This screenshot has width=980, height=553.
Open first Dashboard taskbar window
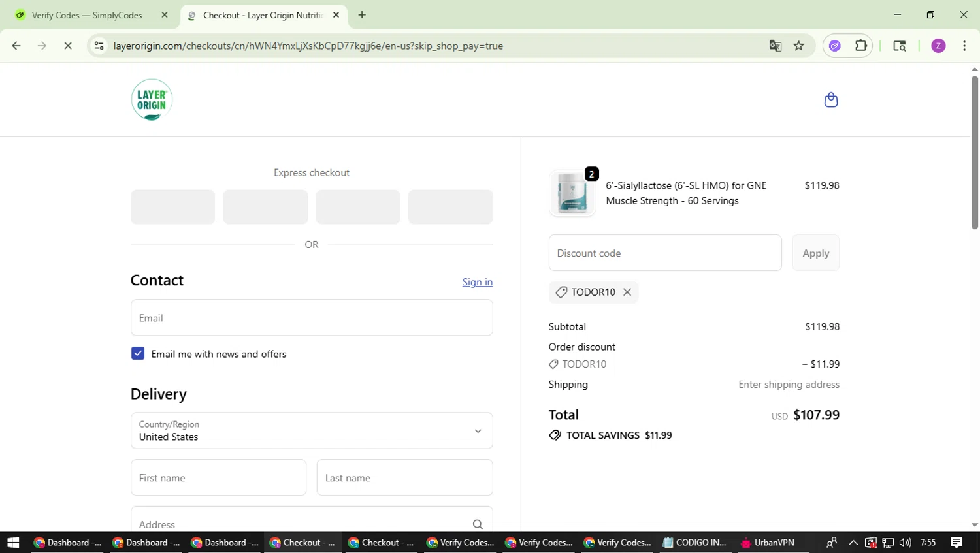(67, 543)
